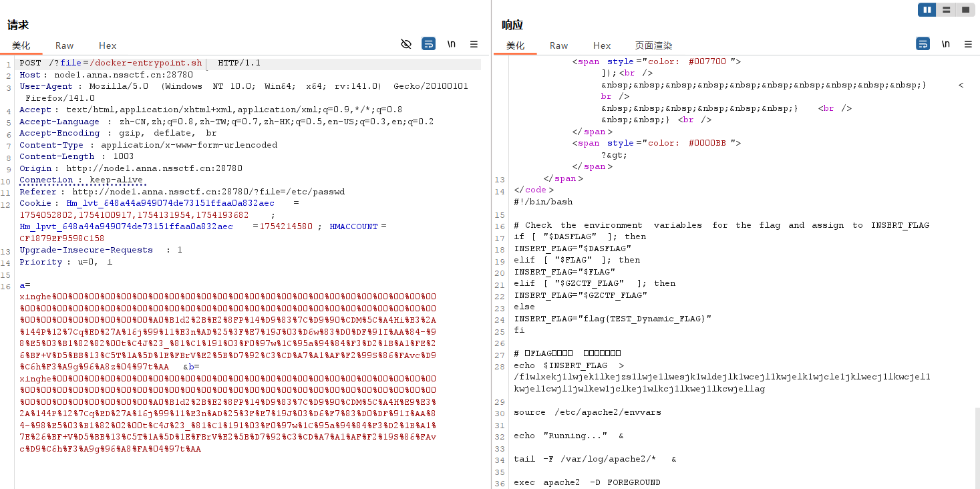The width and height of the screenshot is (980, 489).
Task: Select combined single-pane layout icon
Action: click(965, 9)
